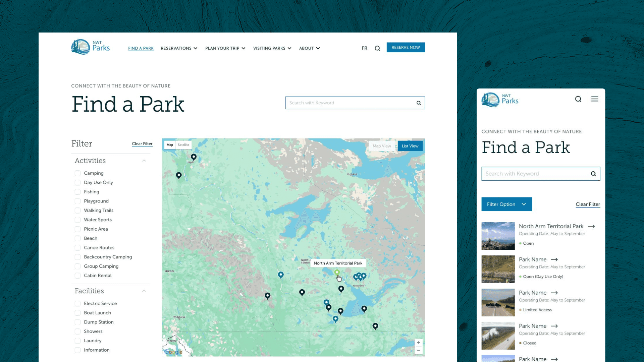Image resolution: width=644 pixels, height=362 pixels.
Task: Switch to Map View
Action: (x=382, y=146)
